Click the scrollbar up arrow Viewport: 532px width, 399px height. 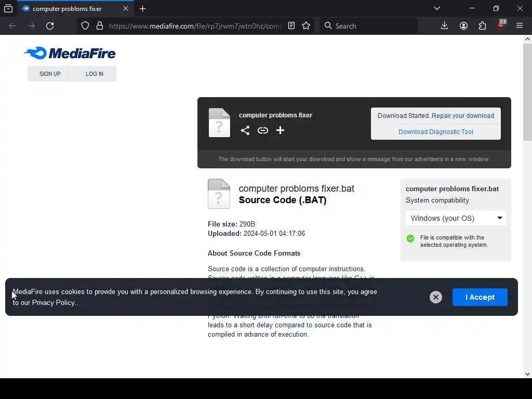click(x=527, y=39)
